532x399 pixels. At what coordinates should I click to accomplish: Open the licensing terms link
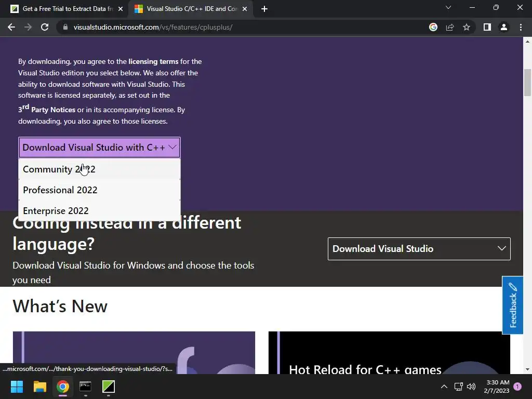153,61
